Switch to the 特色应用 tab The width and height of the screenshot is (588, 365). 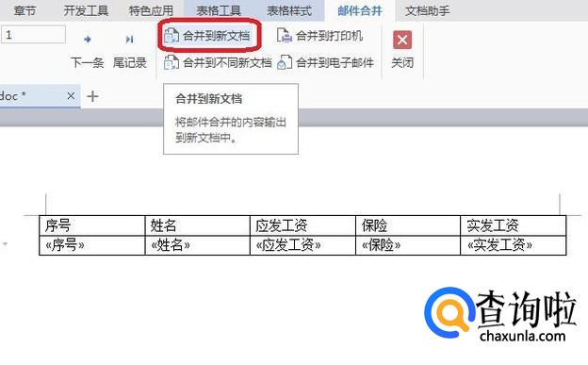coord(151,11)
